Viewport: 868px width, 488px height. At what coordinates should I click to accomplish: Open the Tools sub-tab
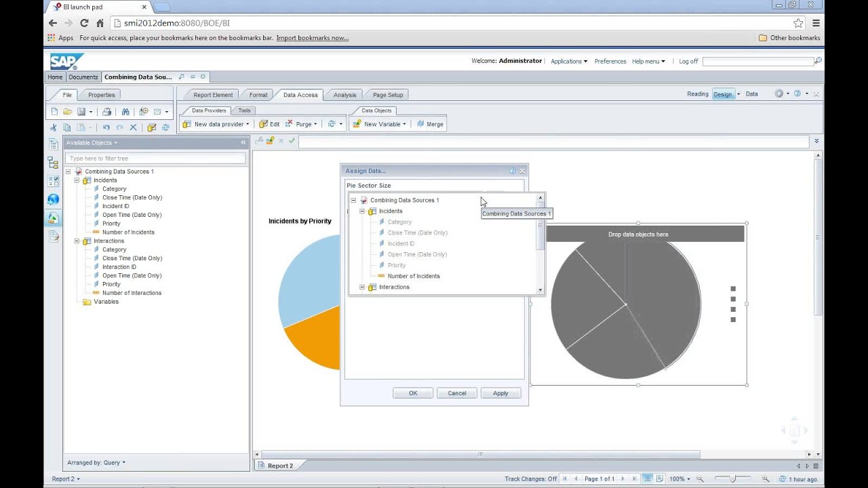pyautogui.click(x=244, y=110)
